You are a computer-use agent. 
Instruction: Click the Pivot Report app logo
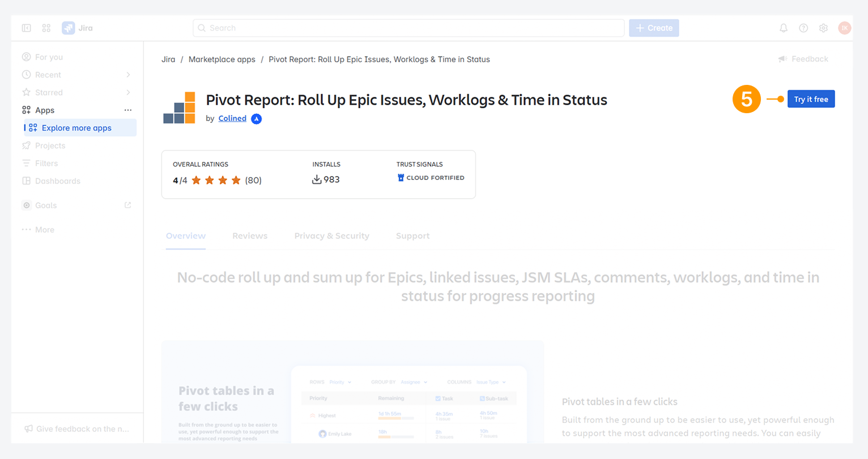[179, 108]
